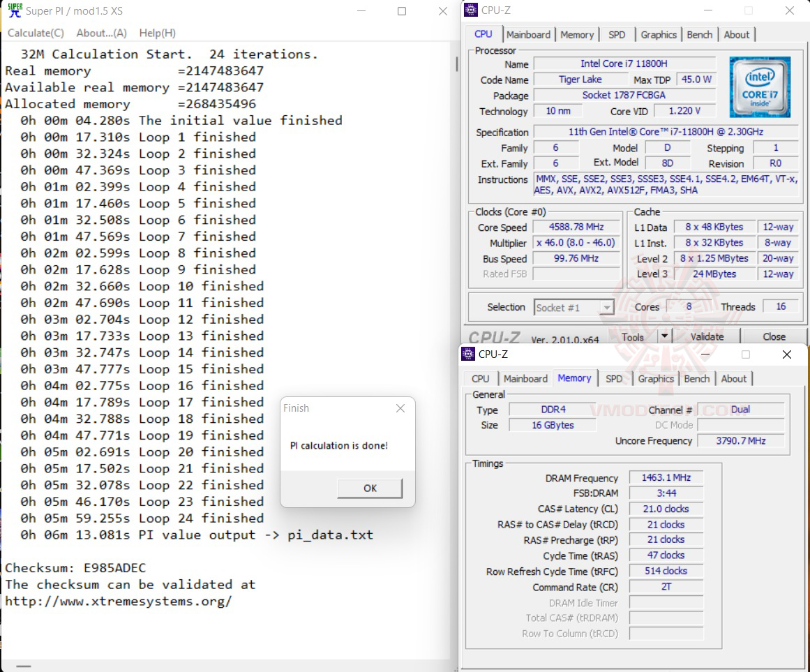
Task: Click Uncore Frequency value 3790.7 MHz
Action: [x=741, y=440]
